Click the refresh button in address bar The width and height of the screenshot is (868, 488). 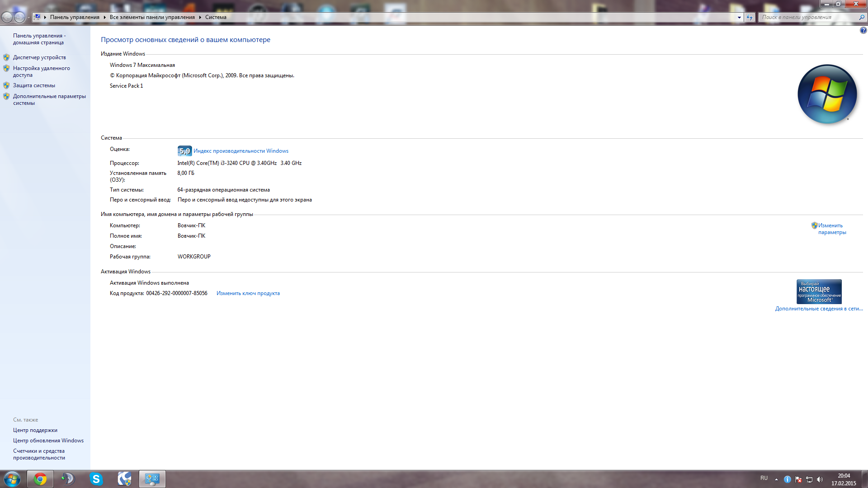click(750, 17)
